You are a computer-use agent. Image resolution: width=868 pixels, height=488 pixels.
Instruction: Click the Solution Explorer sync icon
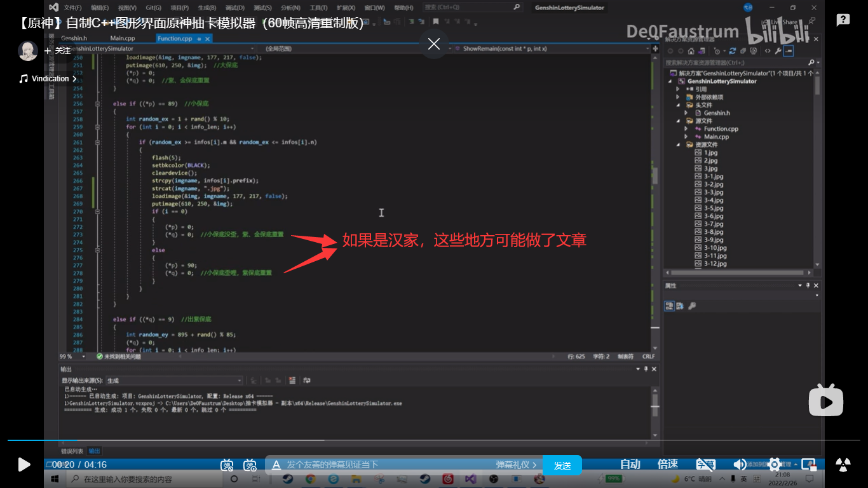click(733, 51)
